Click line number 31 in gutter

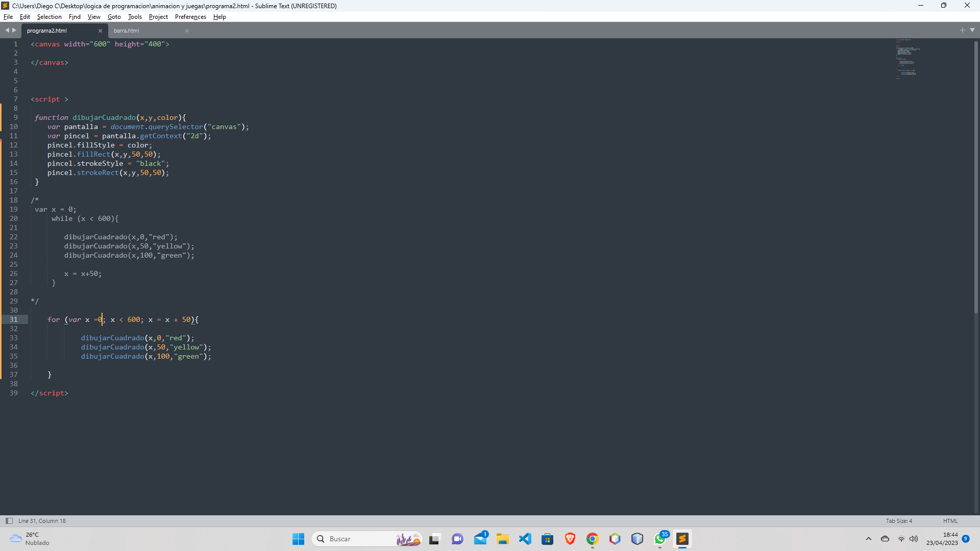pos(13,319)
